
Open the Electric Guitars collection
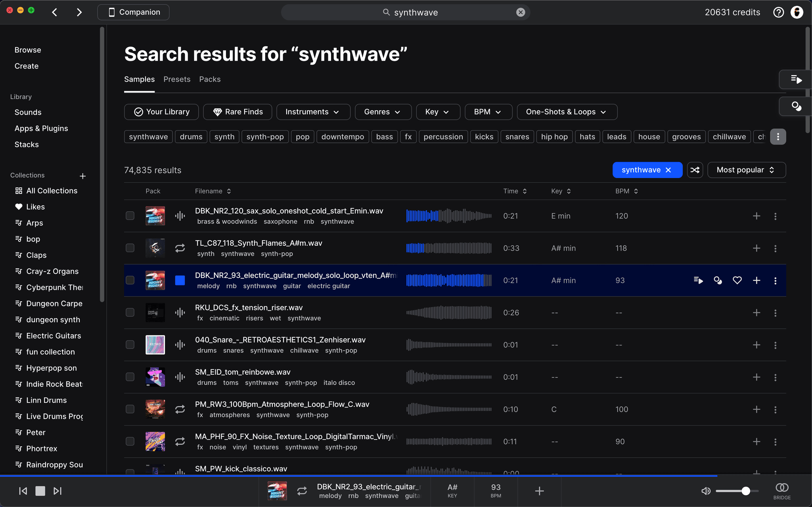coord(54,336)
